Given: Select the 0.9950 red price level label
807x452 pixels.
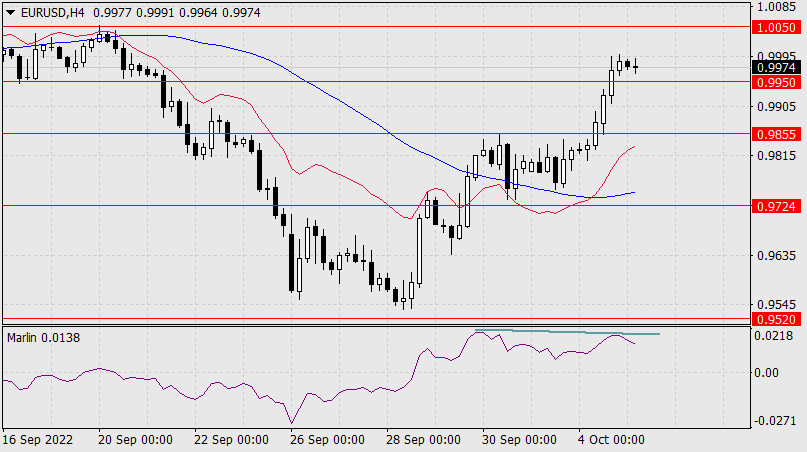Looking at the screenshot, I should [777, 82].
